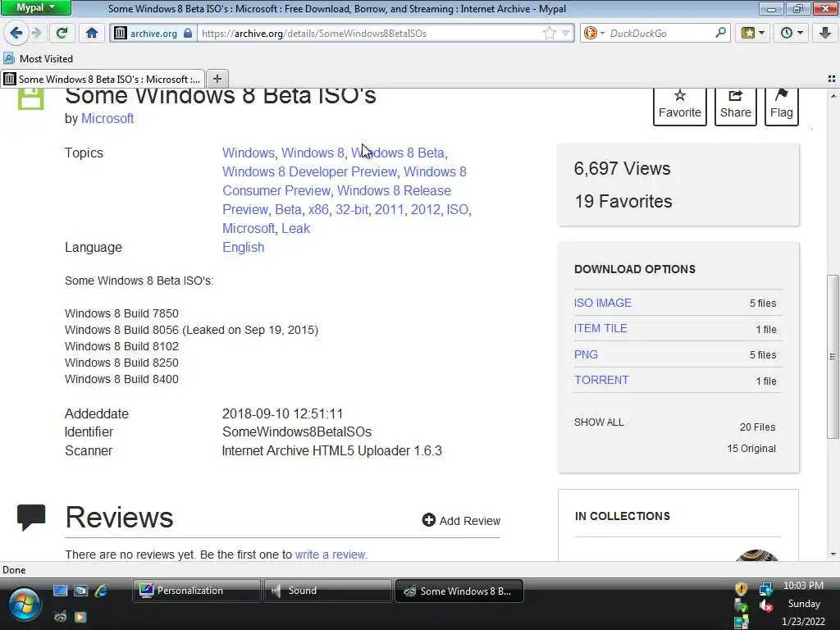Switch to Sound taskbar window

328,591
